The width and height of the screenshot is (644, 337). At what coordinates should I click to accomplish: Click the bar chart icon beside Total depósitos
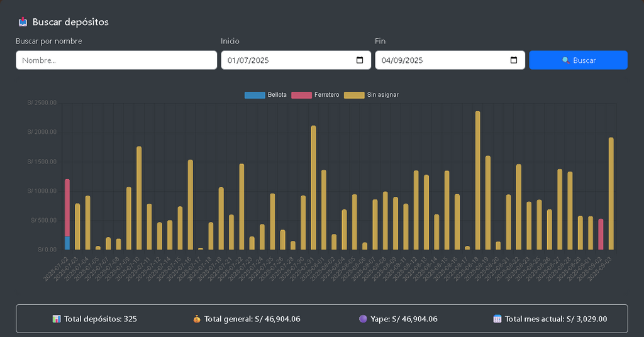coord(57,319)
